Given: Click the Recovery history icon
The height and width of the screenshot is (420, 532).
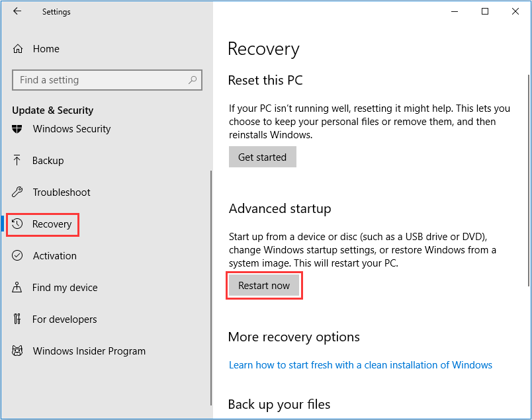Looking at the screenshot, I should [x=19, y=224].
